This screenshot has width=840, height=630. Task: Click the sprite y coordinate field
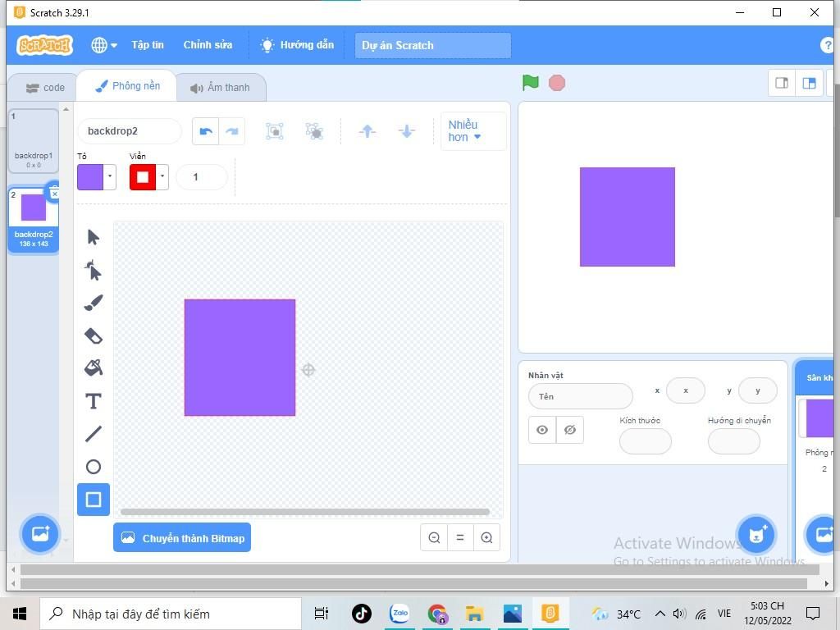(x=757, y=390)
